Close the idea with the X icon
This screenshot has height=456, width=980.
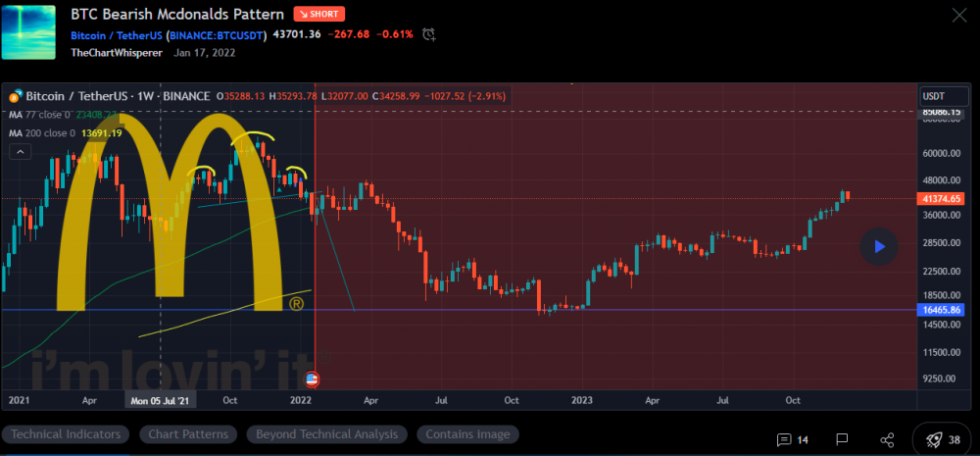tap(958, 15)
